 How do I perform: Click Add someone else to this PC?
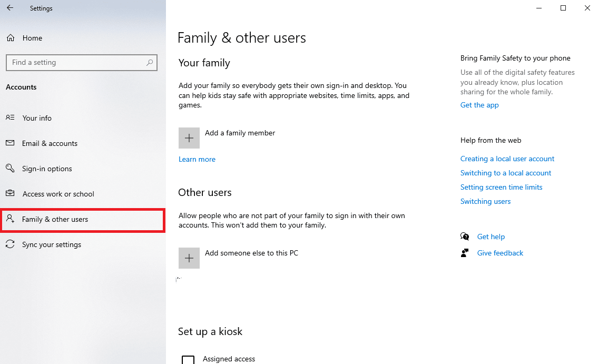[x=251, y=253]
